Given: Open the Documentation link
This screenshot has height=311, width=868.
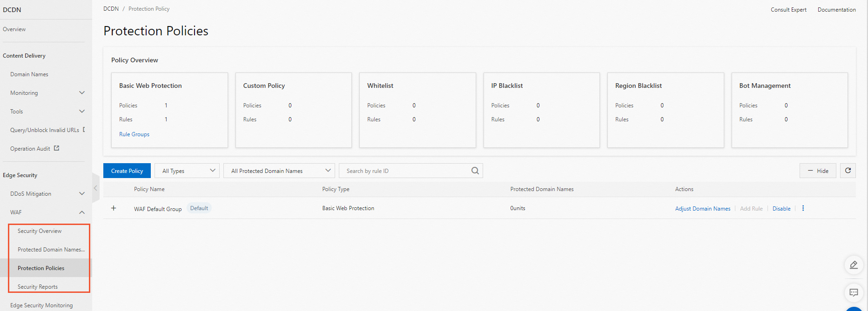Looking at the screenshot, I should click(837, 10).
